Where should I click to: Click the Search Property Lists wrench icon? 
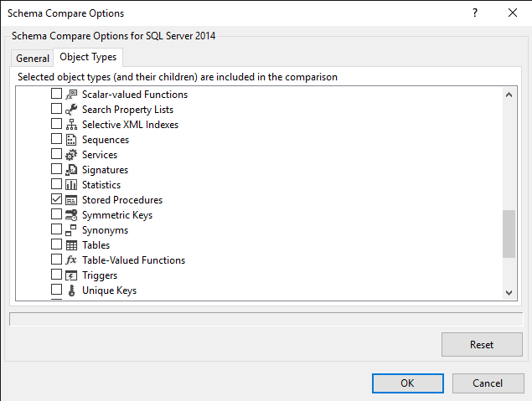point(71,110)
